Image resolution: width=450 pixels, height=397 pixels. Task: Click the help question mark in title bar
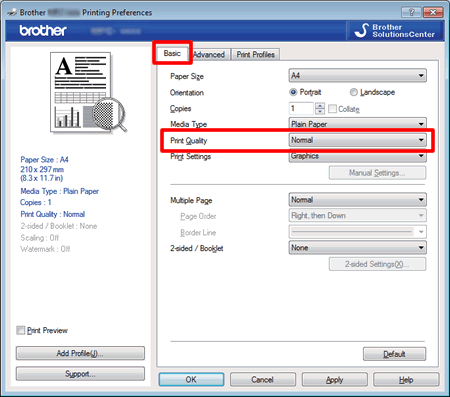pos(411,12)
